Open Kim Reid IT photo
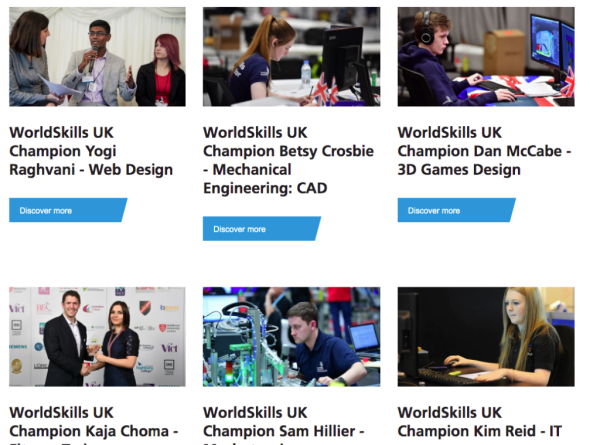 point(486,337)
